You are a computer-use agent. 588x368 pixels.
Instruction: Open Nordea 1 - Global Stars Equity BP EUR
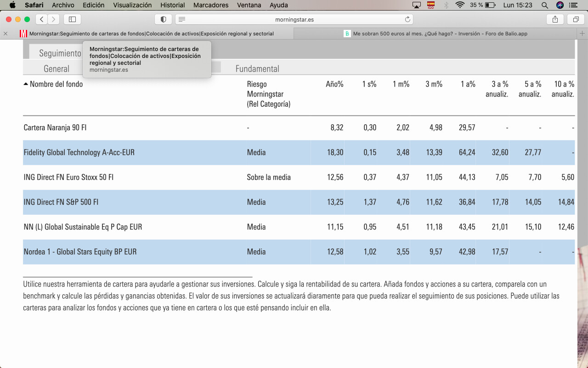click(80, 252)
